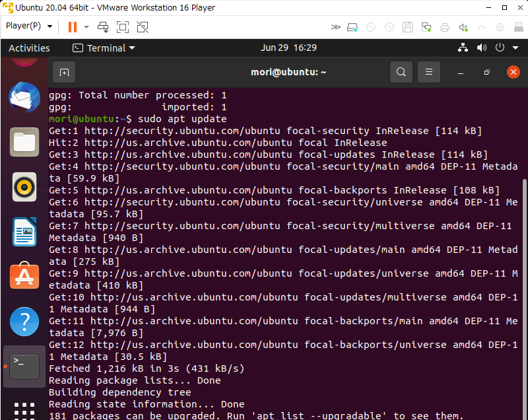528x420 pixels.
Task: Click the grey USB device icon
Action: 519,27
